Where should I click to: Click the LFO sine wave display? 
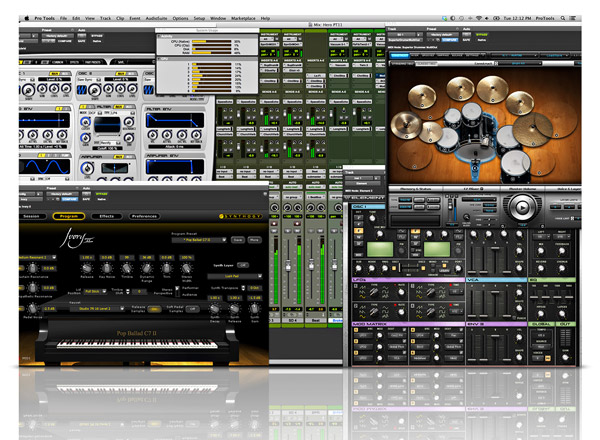tap(44, 167)
